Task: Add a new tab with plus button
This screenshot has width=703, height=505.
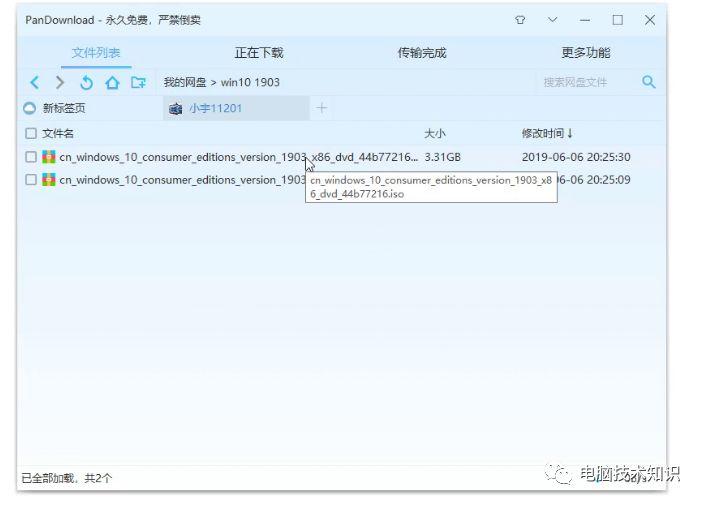Action: coord(321,108)
